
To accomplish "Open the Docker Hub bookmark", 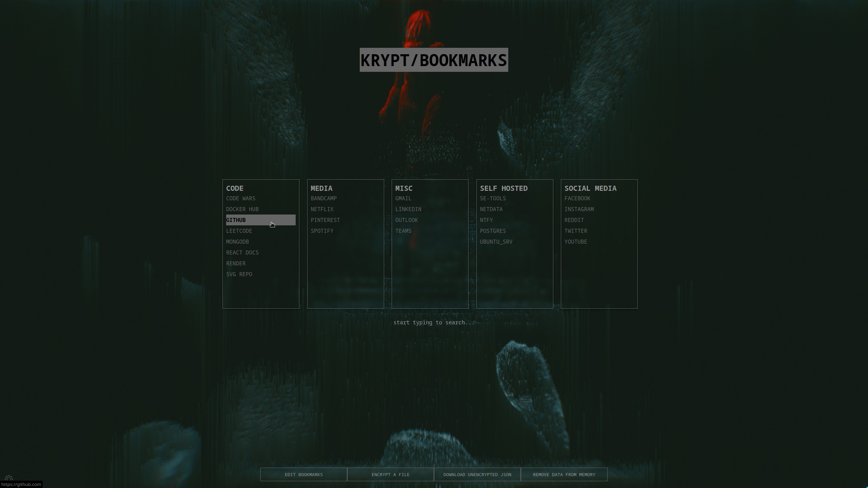I will click(242, 209).
